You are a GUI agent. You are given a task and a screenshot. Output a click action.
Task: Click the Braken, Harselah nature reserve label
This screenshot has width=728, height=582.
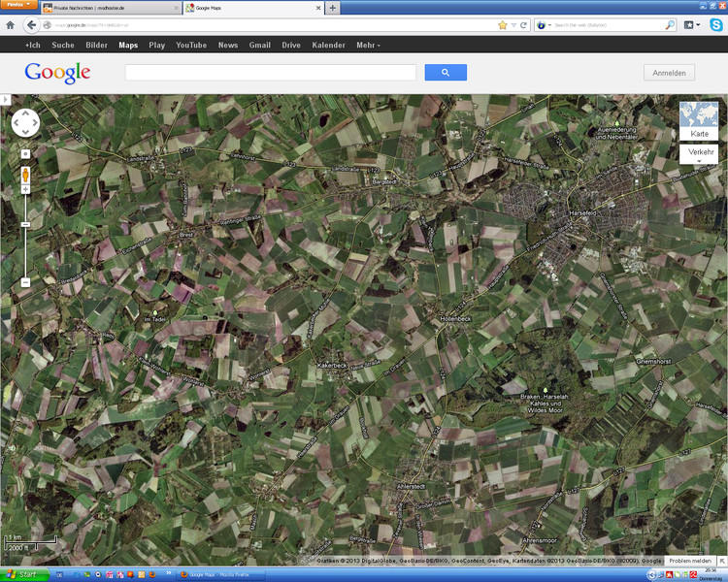pos(545,404)
